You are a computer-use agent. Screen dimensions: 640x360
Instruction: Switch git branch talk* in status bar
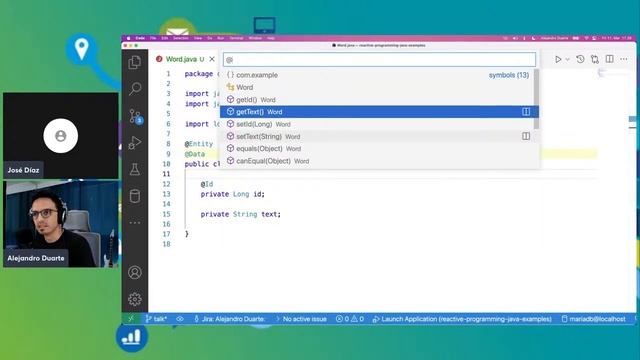point(156,319)
